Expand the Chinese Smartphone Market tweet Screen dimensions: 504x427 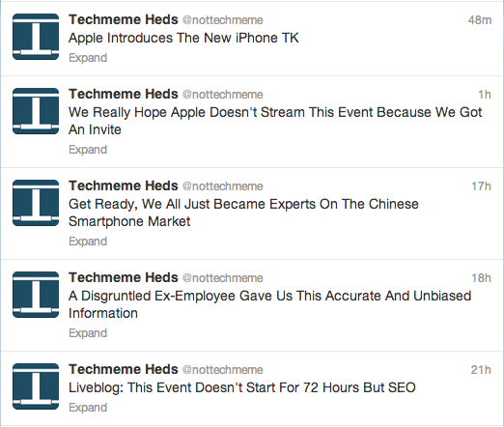coord(88,242)
